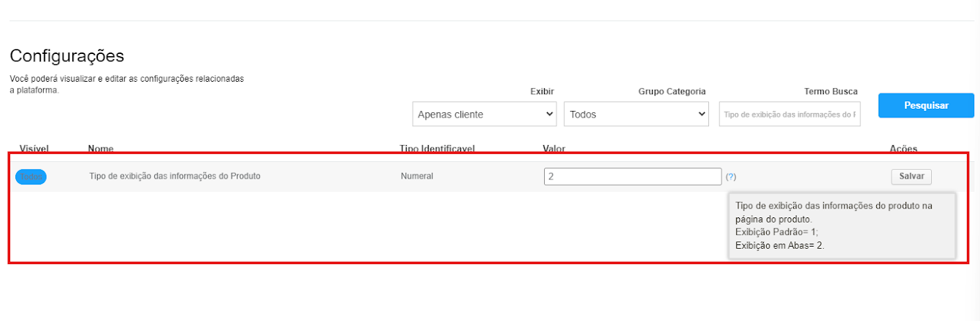Screen dimensions: 980x321
Task: Click the Valor column header
Action: pos(554,149)
